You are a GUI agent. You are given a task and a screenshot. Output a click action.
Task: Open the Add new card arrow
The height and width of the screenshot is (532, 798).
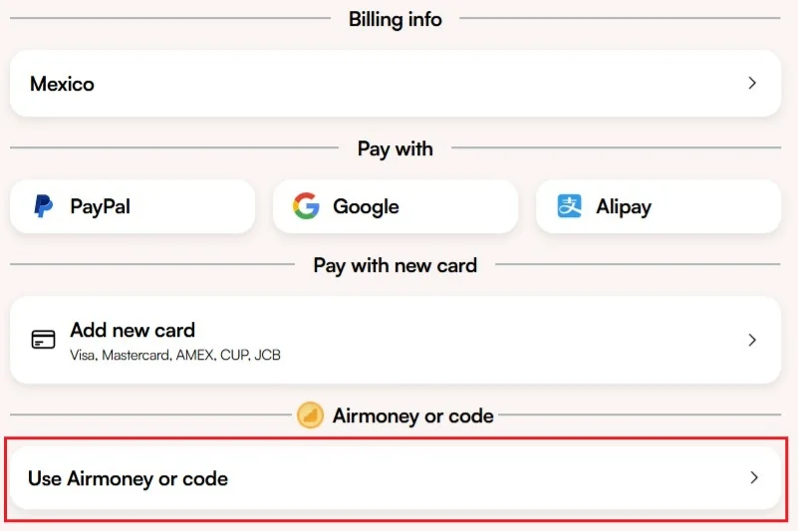pyautogui.click(x=753, y=340)
